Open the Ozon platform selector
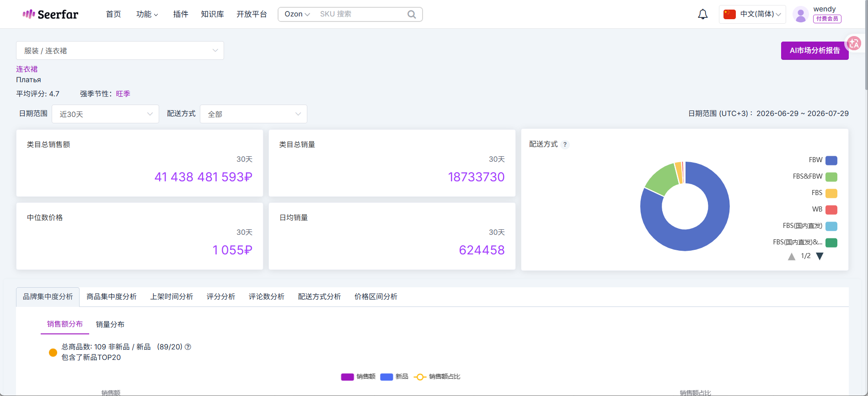 [297, 14]
